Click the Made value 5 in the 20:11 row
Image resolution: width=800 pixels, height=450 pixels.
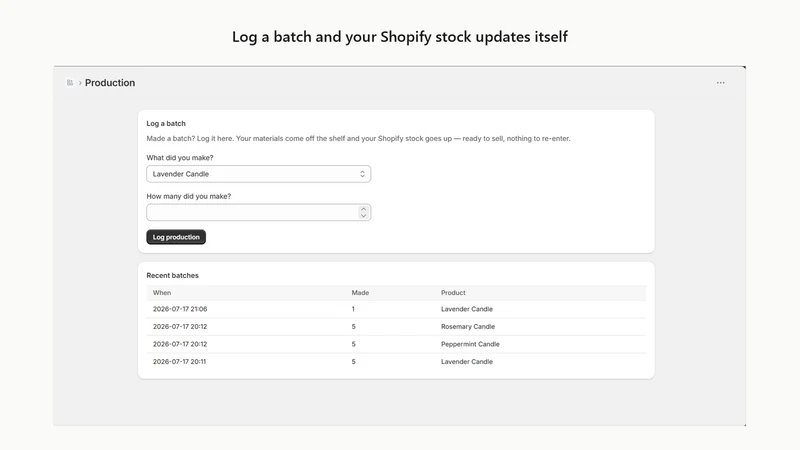click(x=354, y=362)
